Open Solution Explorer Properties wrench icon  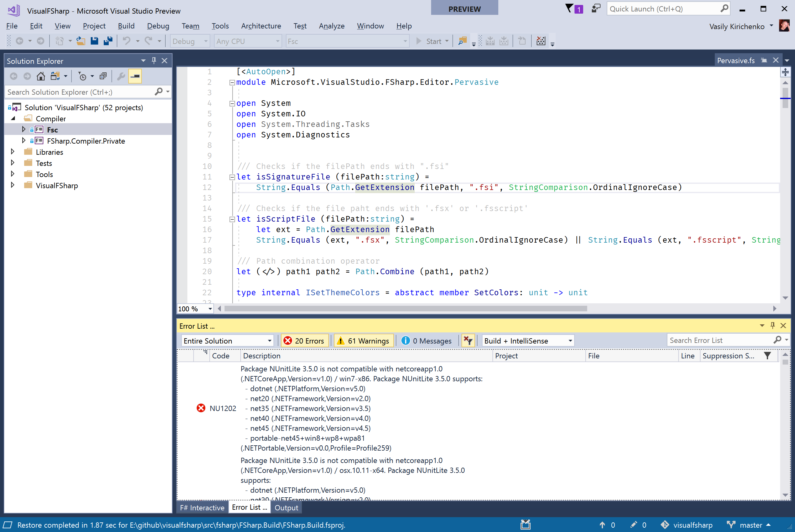pos(121,76)
